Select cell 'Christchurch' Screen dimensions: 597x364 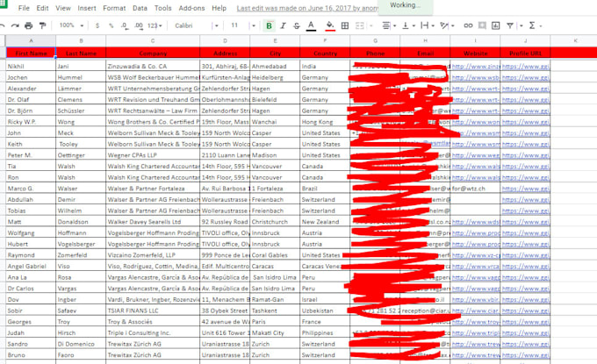(275, 222)
